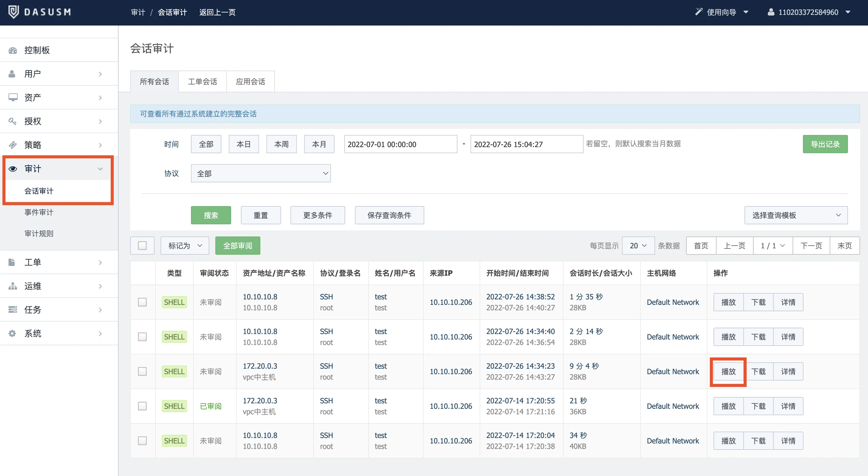Check the first session row checkbox
868x476 pixels.
click(x=142, y=302)
